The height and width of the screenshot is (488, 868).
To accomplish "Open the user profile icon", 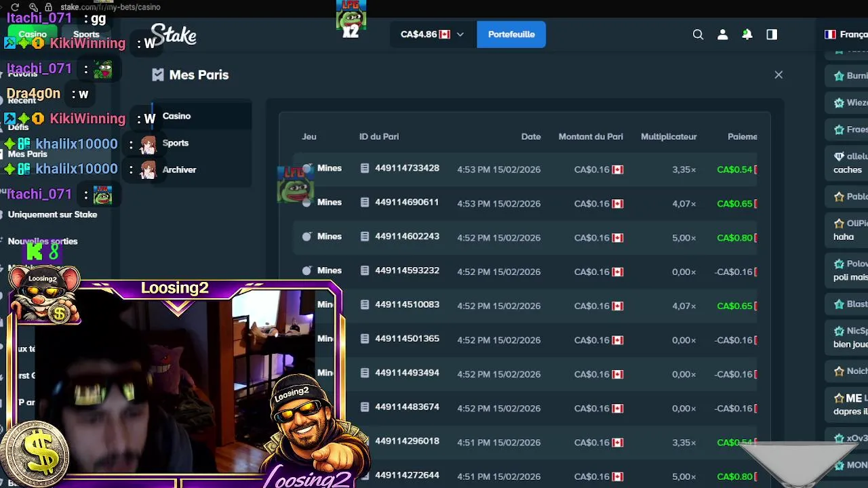I will 723,35.
